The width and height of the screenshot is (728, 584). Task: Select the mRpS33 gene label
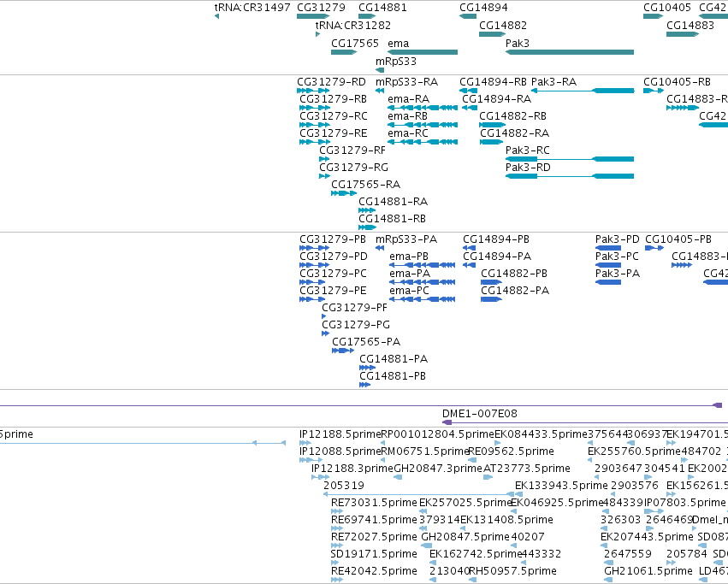click(x=396, y=62)
